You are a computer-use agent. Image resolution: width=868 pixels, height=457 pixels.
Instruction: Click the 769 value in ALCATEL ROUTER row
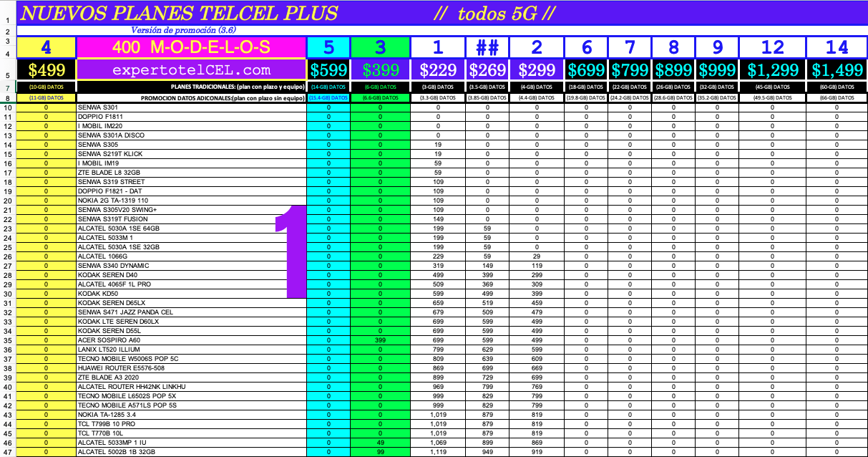(x=537, y=387)
